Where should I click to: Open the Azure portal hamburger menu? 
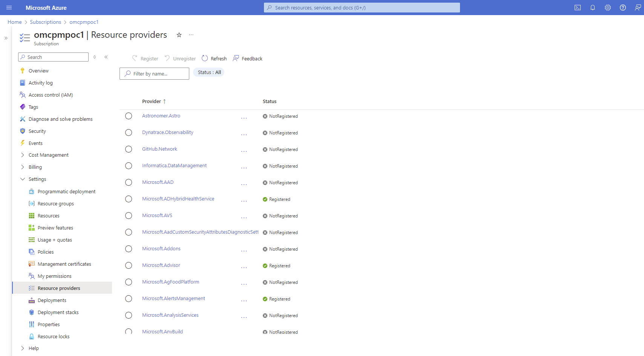click(x=9, y=8)
